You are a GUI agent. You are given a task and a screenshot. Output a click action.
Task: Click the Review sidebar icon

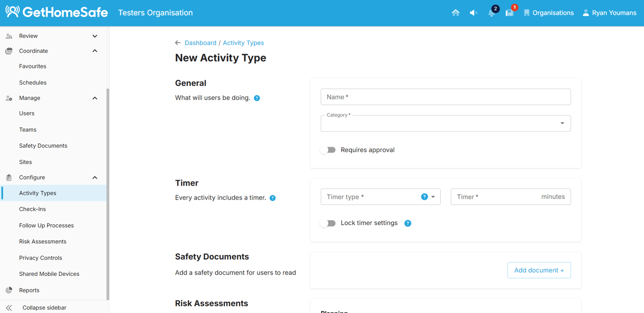9,36
